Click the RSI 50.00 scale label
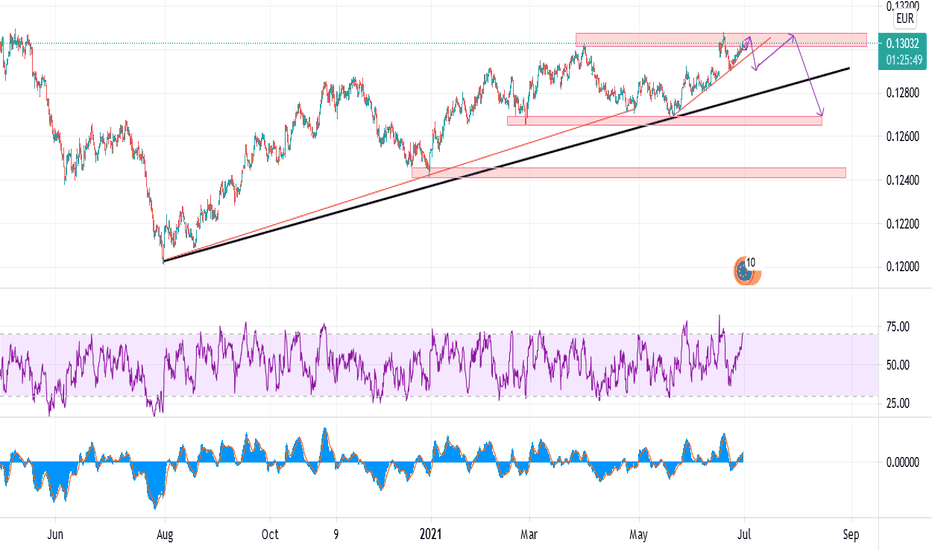This screenshot has width=932, height=550. coord(898,365)
